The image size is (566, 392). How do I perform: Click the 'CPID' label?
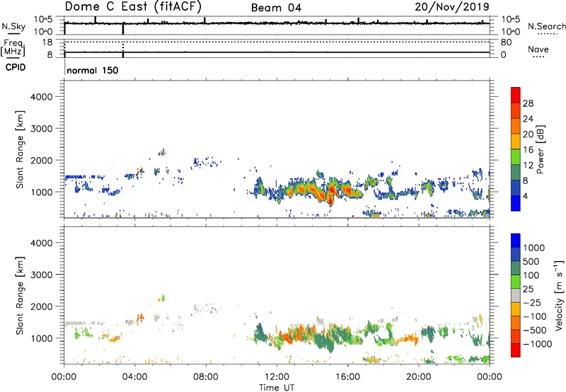coord(16,67)
